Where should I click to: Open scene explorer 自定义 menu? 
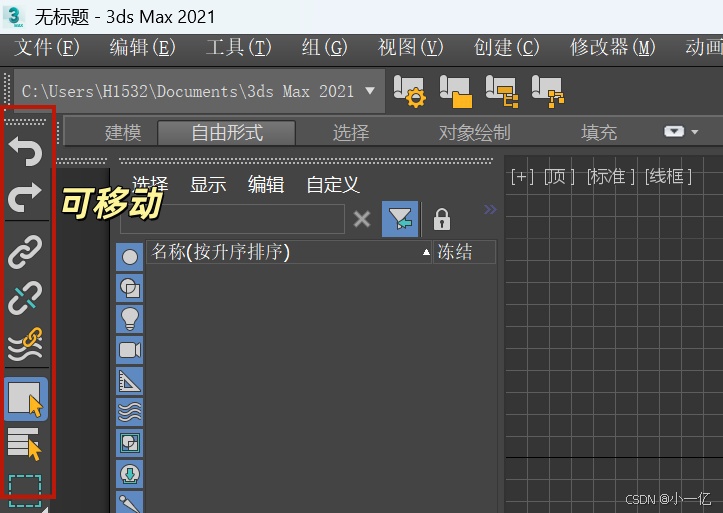pyautogui.click(x=332, y=185)
